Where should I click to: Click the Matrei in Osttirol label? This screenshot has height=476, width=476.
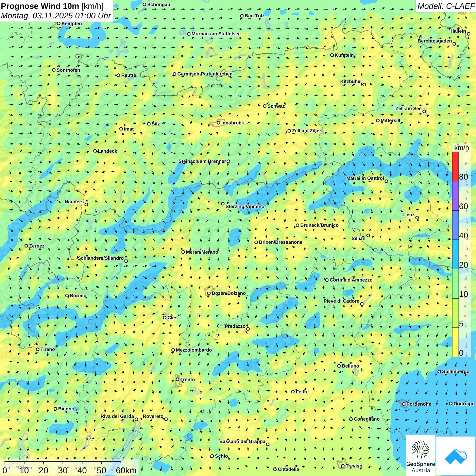pyautogui.click(x=365, y=178)
